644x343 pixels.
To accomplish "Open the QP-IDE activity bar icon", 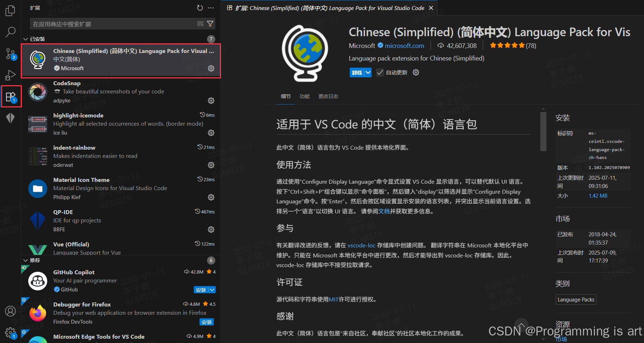I will tap(10, 118).
